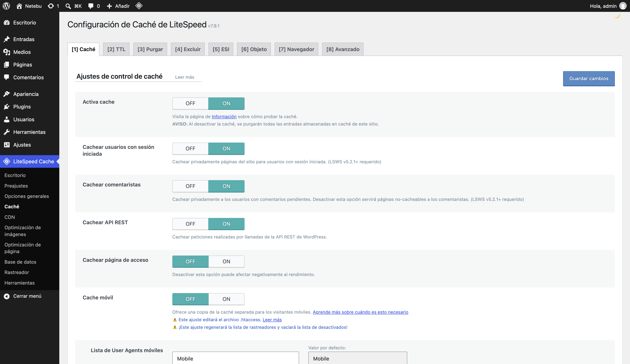This screenshot has height=364, width=630.
Task: Click the Usuarios person icon
Action: (7, 119)
